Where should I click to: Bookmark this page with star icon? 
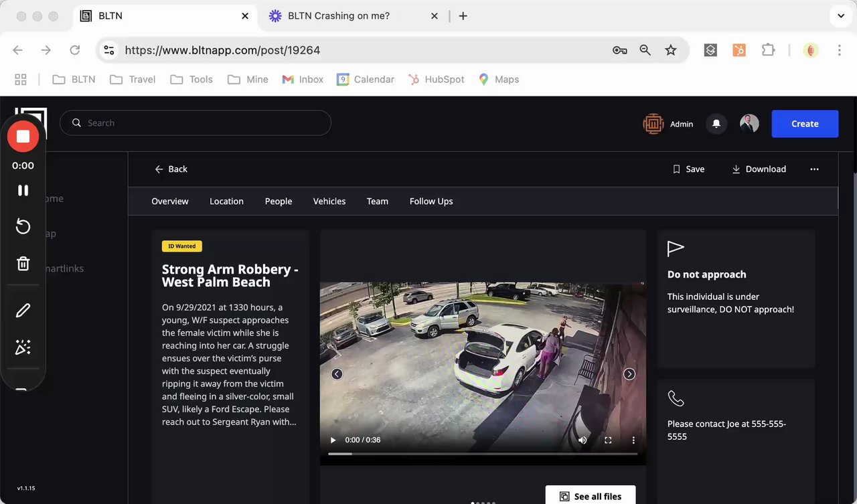coord(670,50)
